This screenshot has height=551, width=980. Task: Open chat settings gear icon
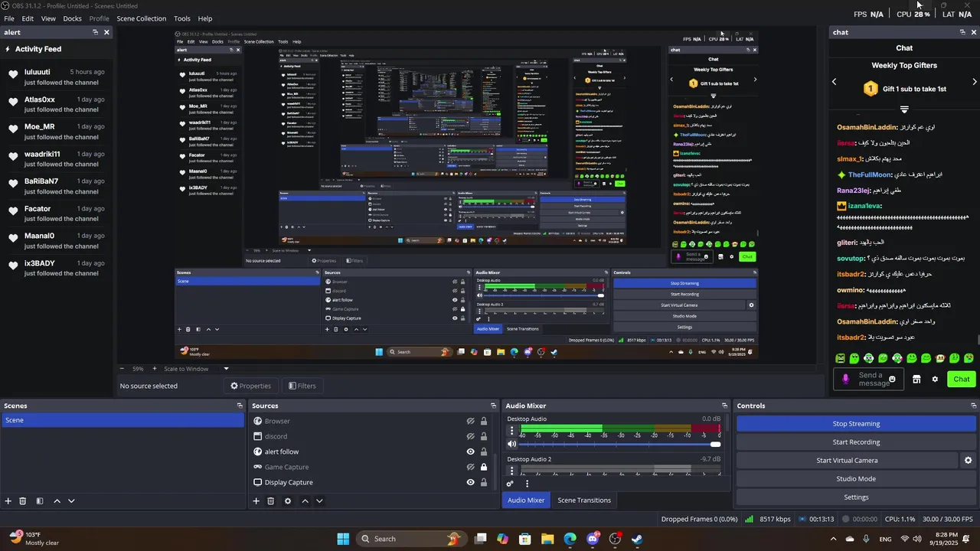(935, 380)
